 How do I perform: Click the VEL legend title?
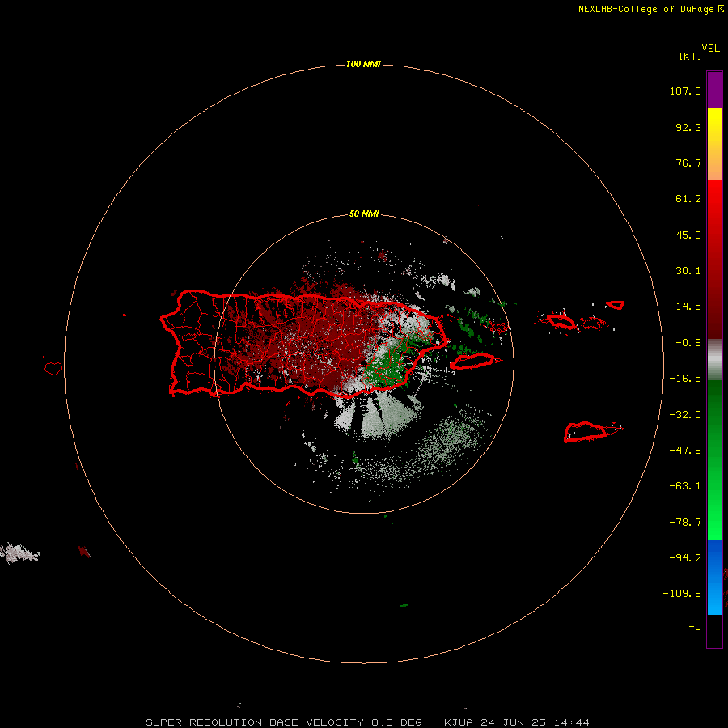click(x=710, y=49)
